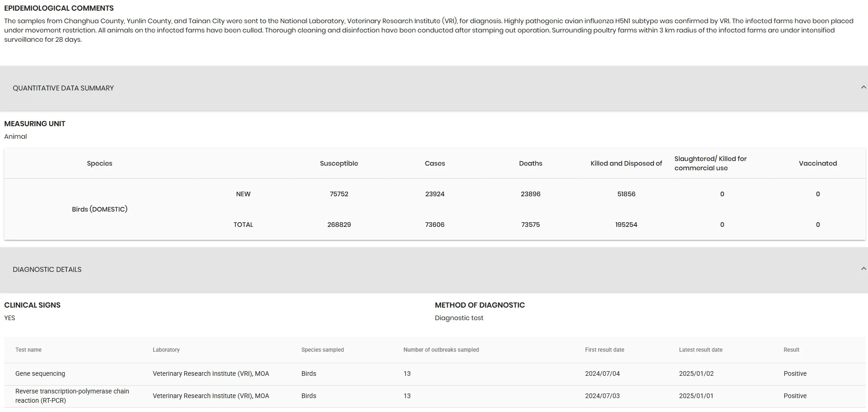Viewport: 868px width, 412px height.
Task: Click total cases value 73606
Action: [x=435, y=225]
